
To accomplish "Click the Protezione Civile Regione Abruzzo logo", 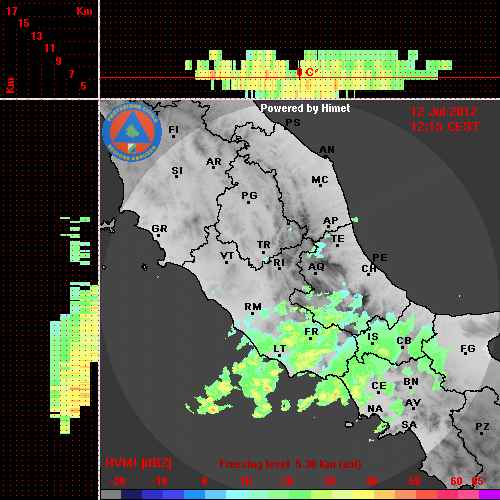I will point(132,133).
